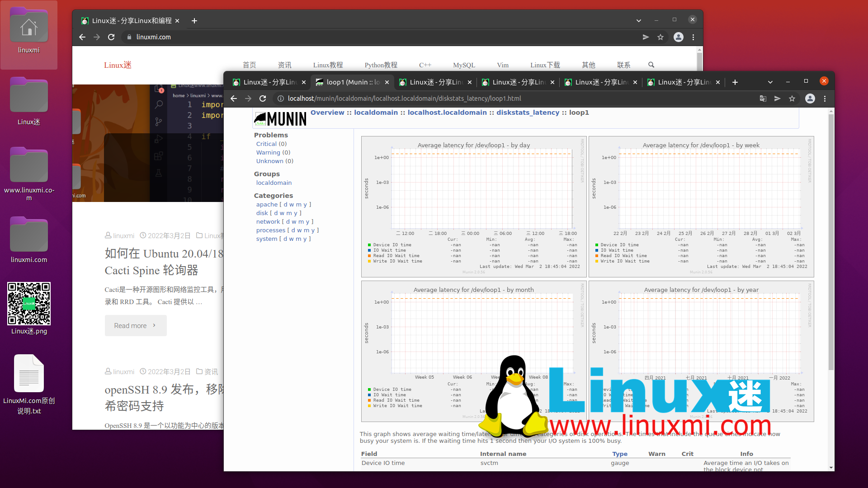Open translate icon in Munin address bar
This screenshot has height=488, width=868.
pos(763,99)
